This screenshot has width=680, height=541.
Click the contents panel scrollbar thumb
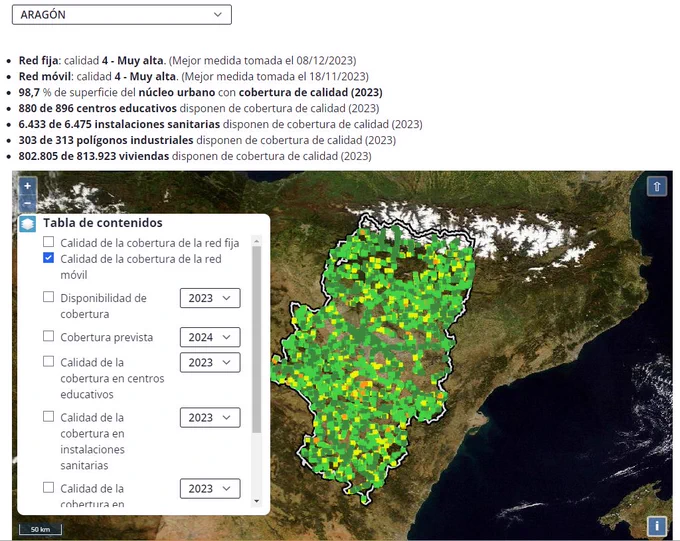[256, 340]
